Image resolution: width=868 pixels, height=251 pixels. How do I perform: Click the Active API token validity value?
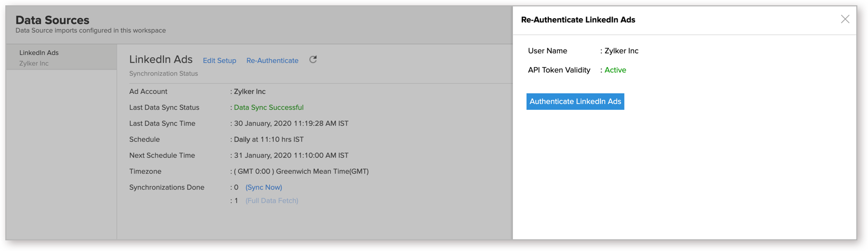(x=615, y=70)
